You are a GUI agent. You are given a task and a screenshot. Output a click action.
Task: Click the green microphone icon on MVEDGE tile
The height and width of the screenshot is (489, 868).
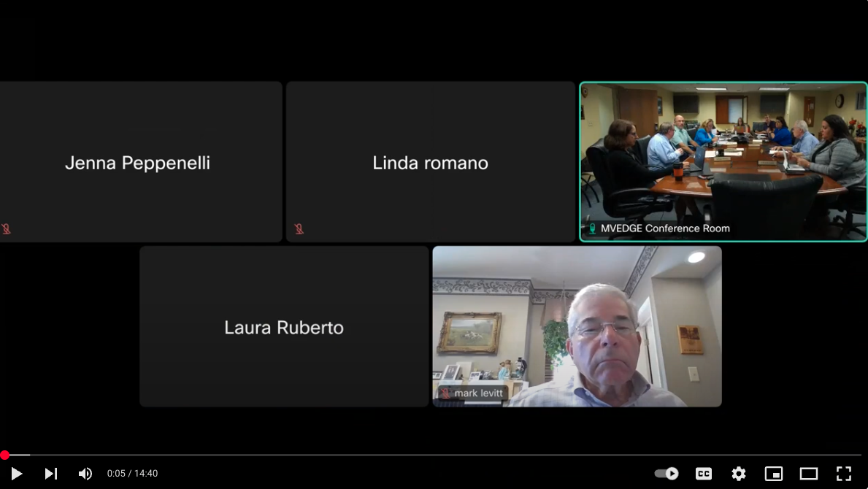point(592,228)
